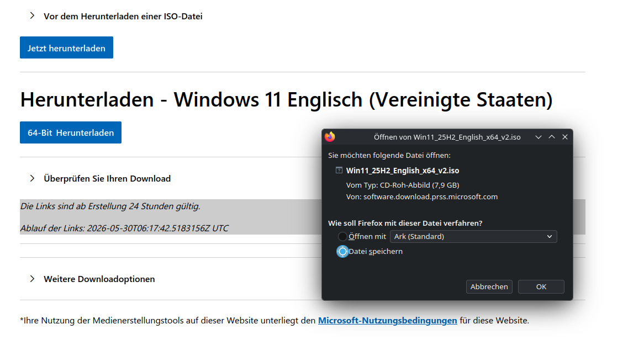This screenshot has height=356, width=644.
Task: Expand Vor dem Herunterladen einer ISO-Datei section
Action: [123, 17]
